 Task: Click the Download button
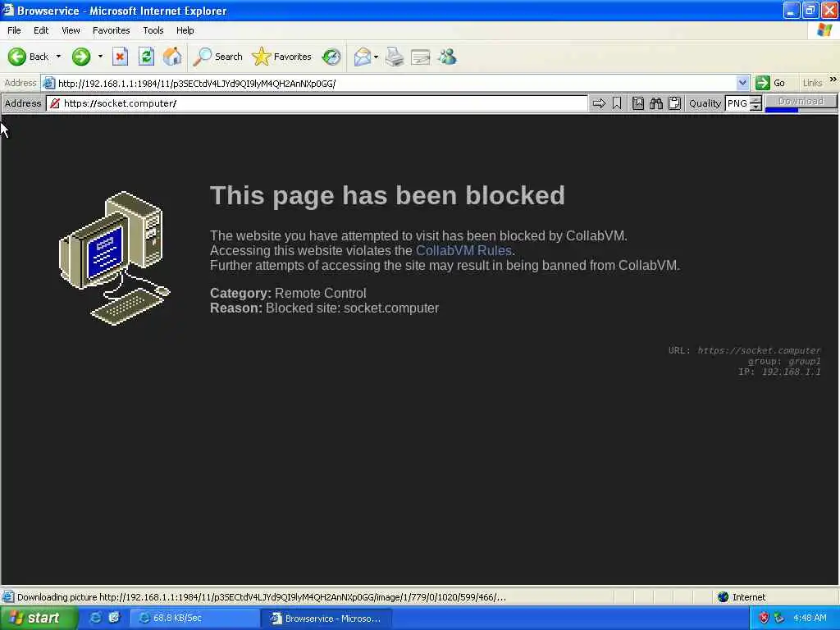801,101
